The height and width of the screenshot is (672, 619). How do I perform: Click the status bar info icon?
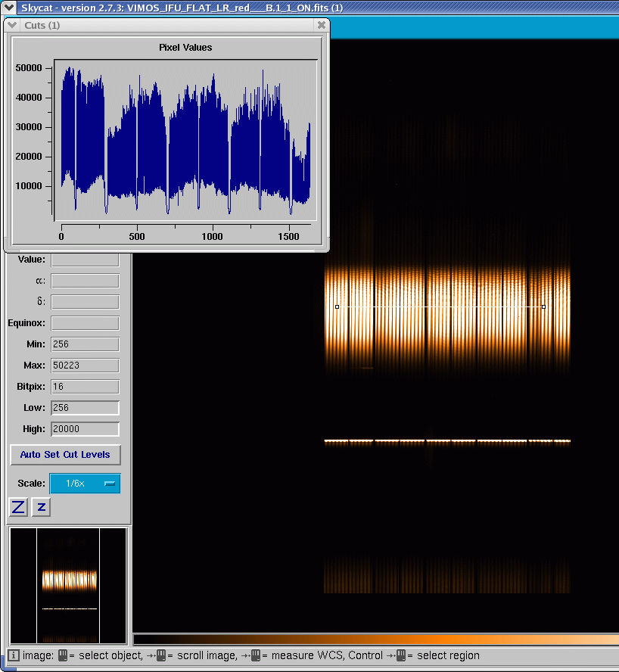14,655
